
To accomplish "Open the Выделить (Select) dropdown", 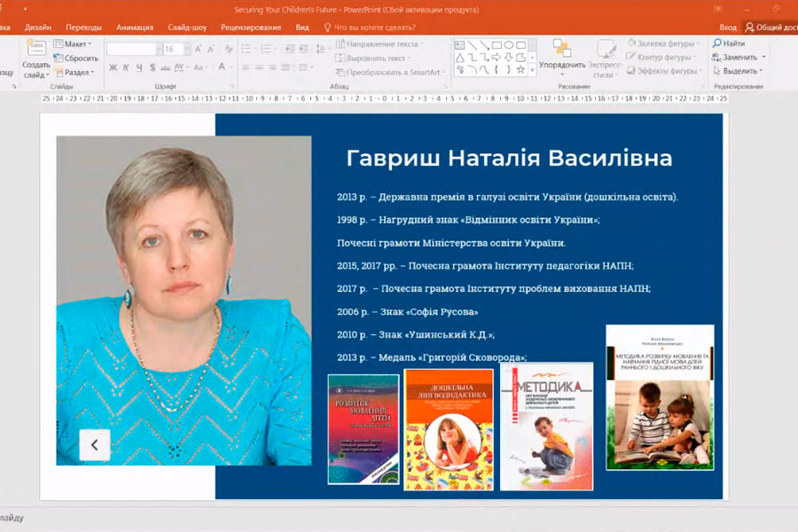I will click(x=738, y=71).
